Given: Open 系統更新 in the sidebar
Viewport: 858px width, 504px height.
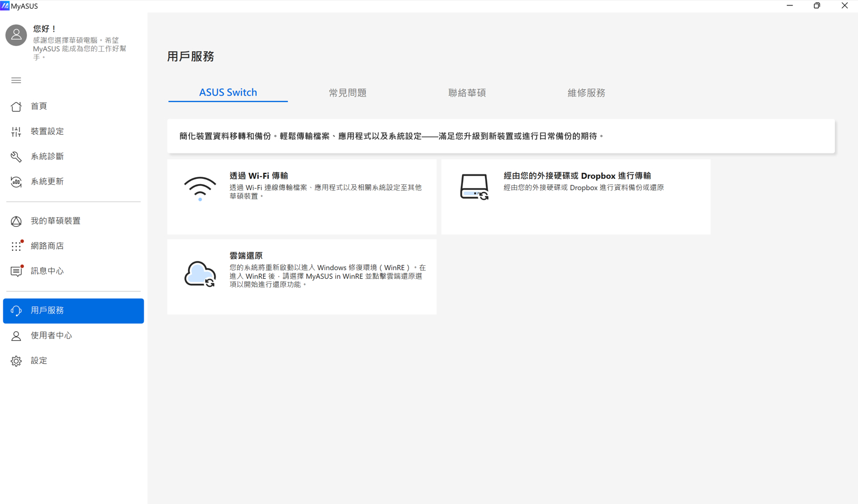Looking at the screenshot, I should point(73,182).
